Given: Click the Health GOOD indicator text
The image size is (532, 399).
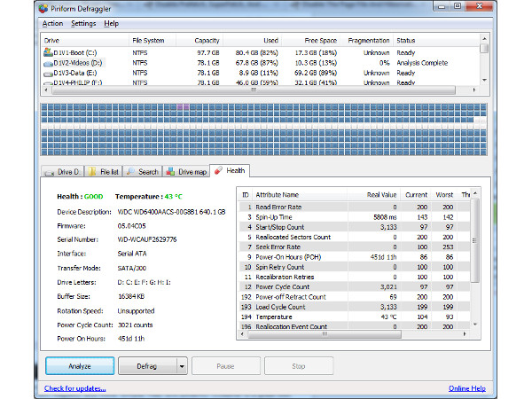Looking at the screenshot, I should (x=80, y=197).
